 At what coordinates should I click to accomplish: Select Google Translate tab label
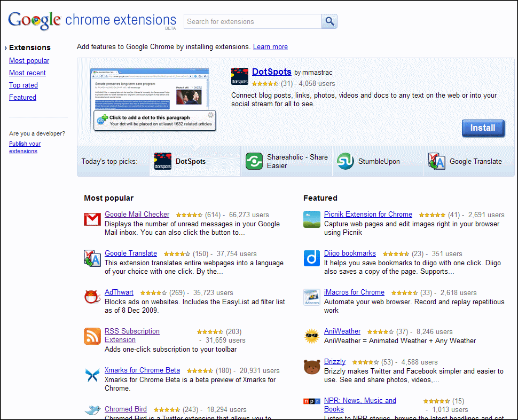(476, 162)
